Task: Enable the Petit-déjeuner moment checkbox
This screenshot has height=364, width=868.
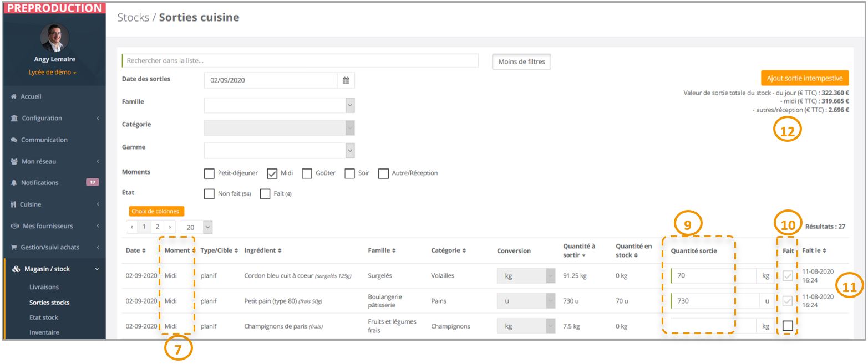Action: (x=209, y=173)
